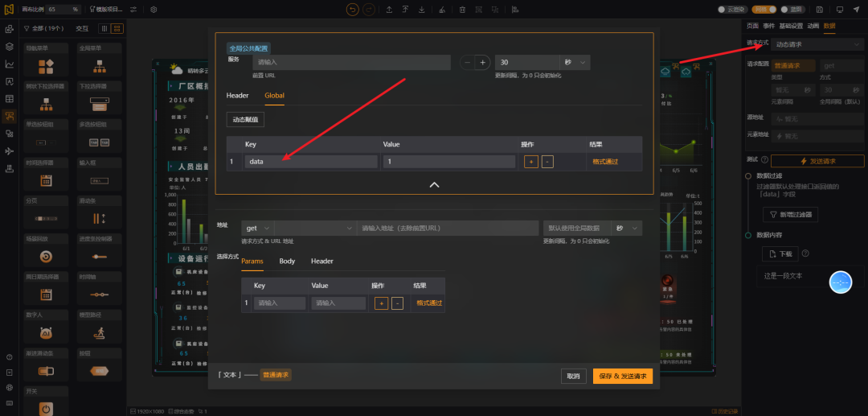Select the table icon in left sidebar

point(10,99)
